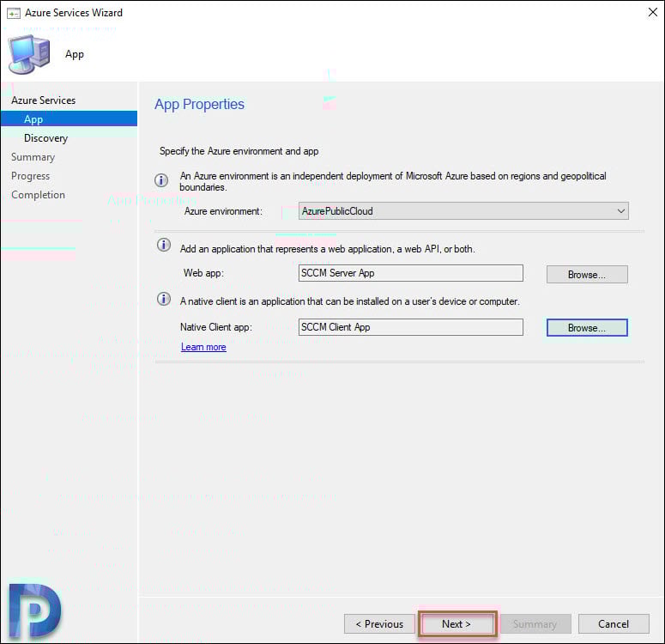Cancel the Azure Services Wizard
This screenshot has width=665, height=644.
coord(614,624)
